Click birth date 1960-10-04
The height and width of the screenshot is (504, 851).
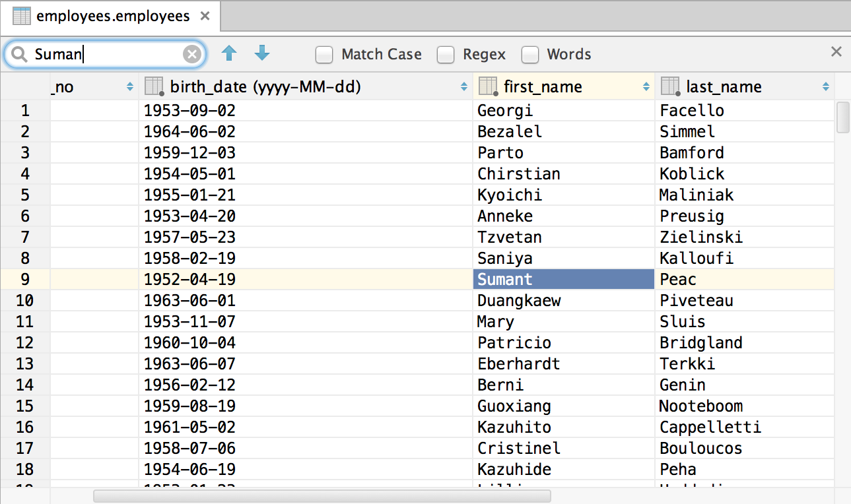189,342
